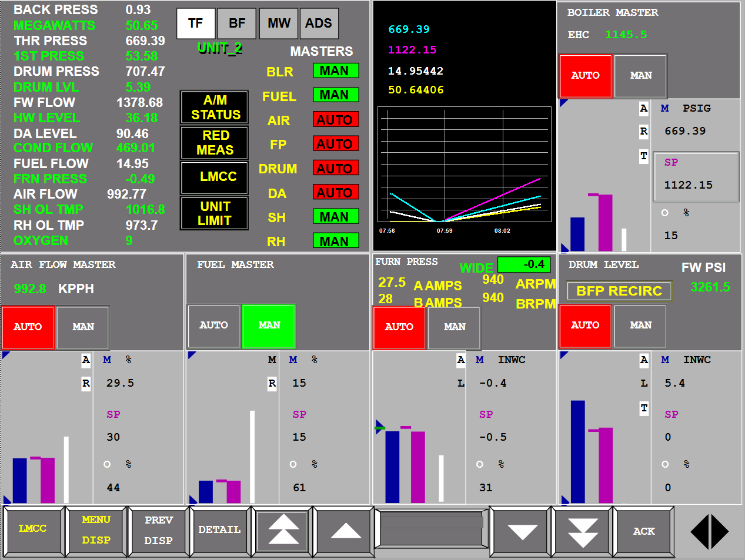This screenshot has height=560, width=745.
Task: Set Air Flow Master to MAN mode
Action: pyautogui.click(x=83, y=327)
